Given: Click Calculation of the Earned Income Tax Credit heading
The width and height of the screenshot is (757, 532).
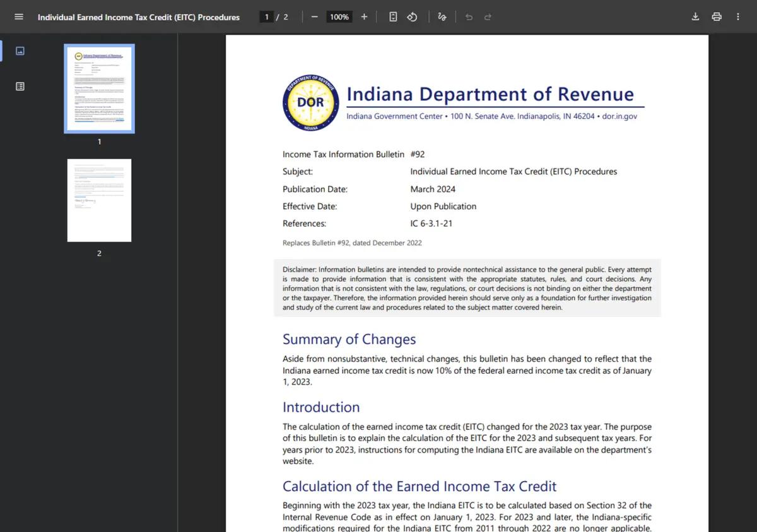Looking at the screenshot, I should 420,487.
